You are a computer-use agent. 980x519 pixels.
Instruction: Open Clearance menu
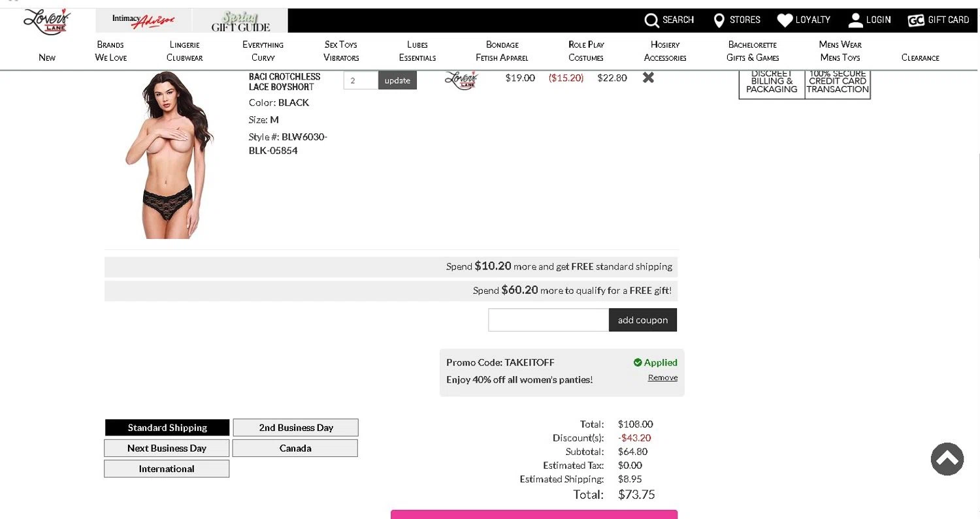920,57
